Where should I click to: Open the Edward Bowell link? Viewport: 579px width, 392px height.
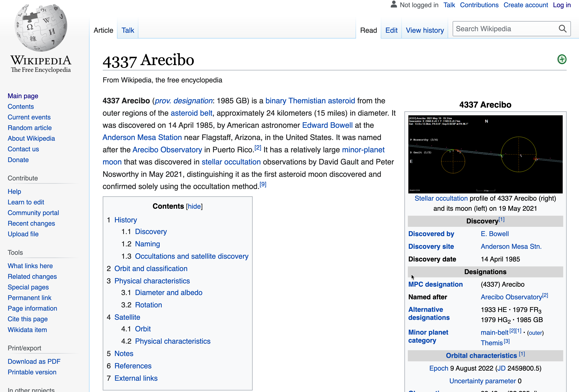pyautogui.click(x=327, y=125)
